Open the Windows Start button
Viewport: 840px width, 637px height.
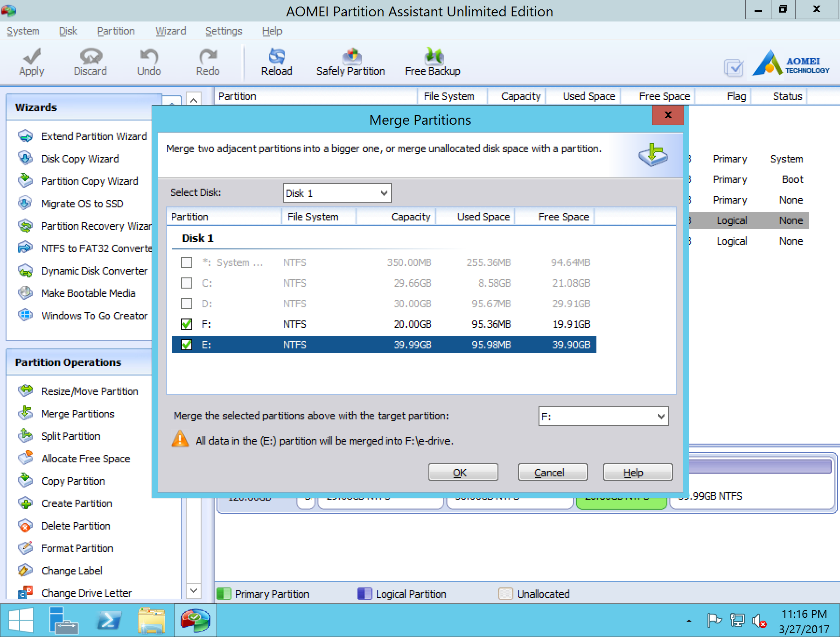coord(21,621)
